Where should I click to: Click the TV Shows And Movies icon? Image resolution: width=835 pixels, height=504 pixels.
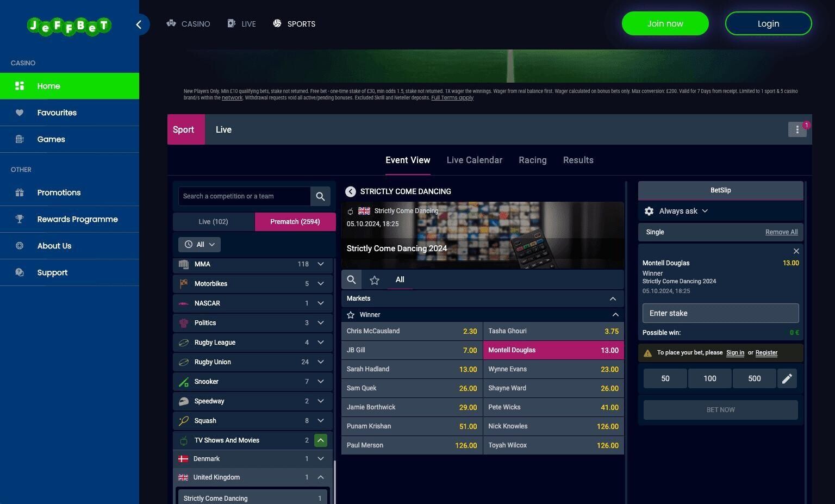click(184, 440)
